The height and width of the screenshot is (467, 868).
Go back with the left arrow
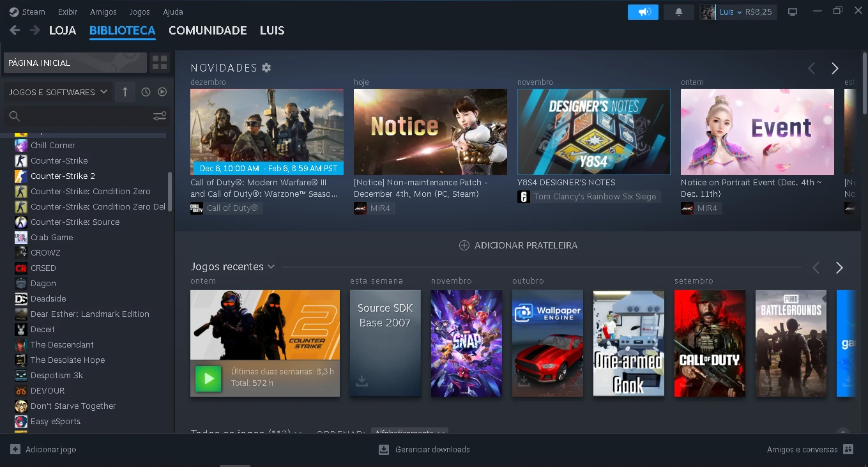click(x=15, y=30)
